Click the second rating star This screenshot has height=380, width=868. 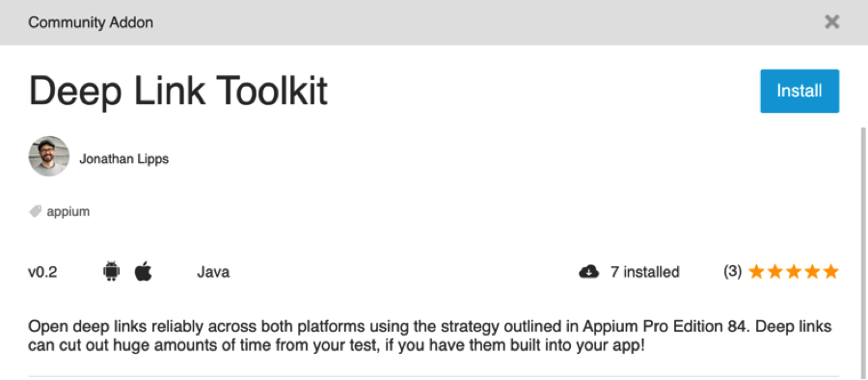pyautogui.click(x=775, y=271)
